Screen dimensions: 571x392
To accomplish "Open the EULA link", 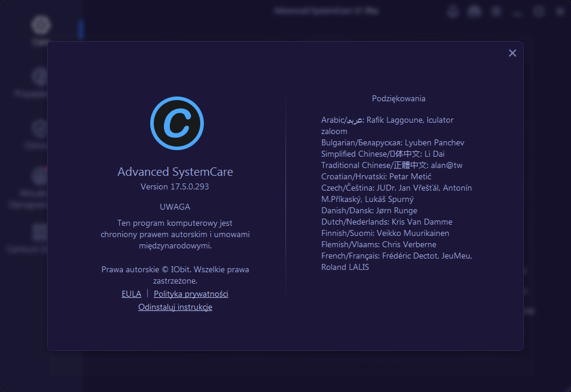I will [x=131, y=294].
